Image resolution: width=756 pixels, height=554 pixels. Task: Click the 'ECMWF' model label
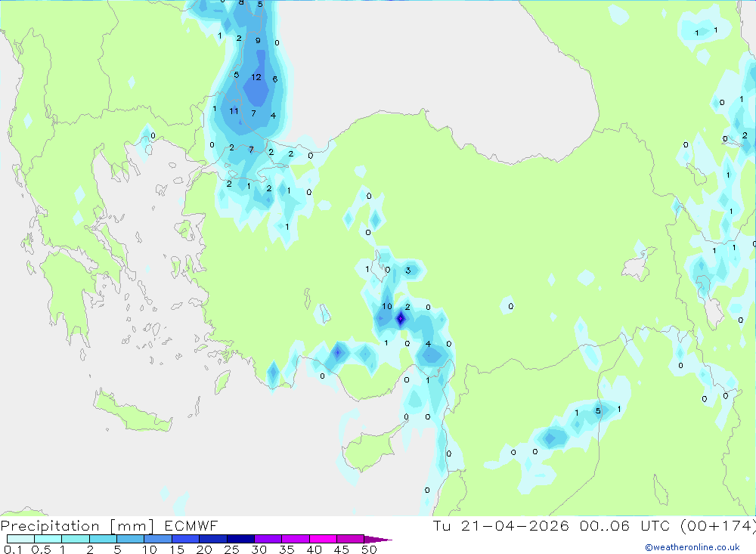click(191, 525)
